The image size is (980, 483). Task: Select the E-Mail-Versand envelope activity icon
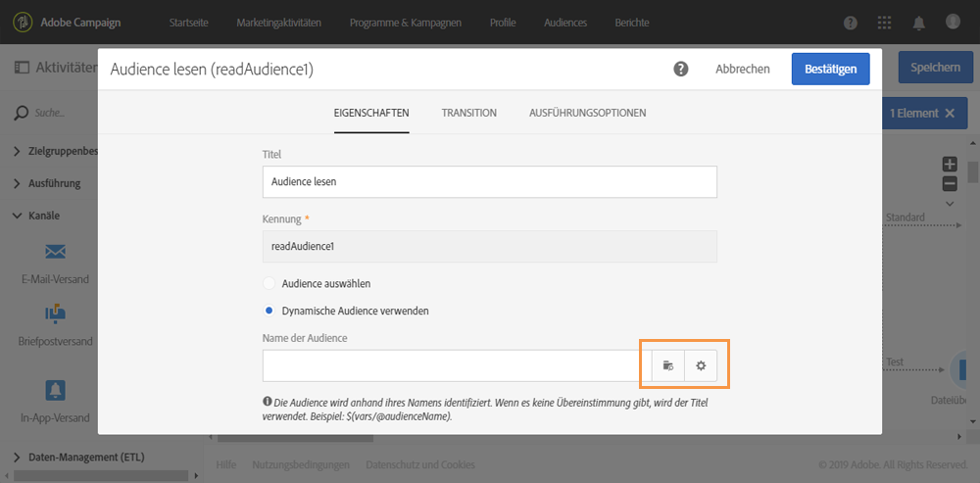coord(55,252)
